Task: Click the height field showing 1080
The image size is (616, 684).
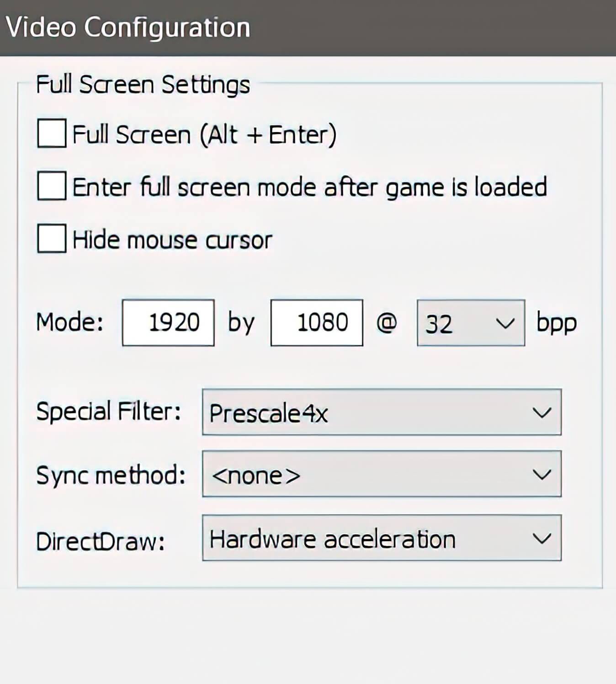Action: [x=317, y=323]
